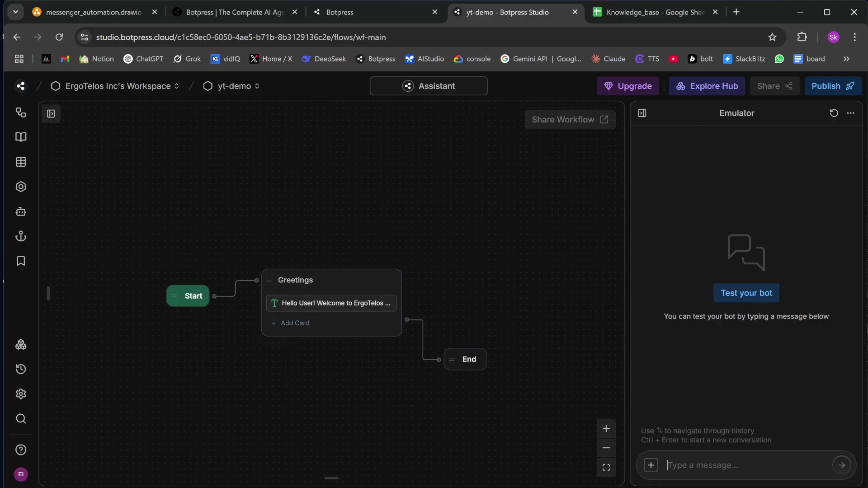
Task: Open the Knowledge Base book icon
Action: point(21,137)
